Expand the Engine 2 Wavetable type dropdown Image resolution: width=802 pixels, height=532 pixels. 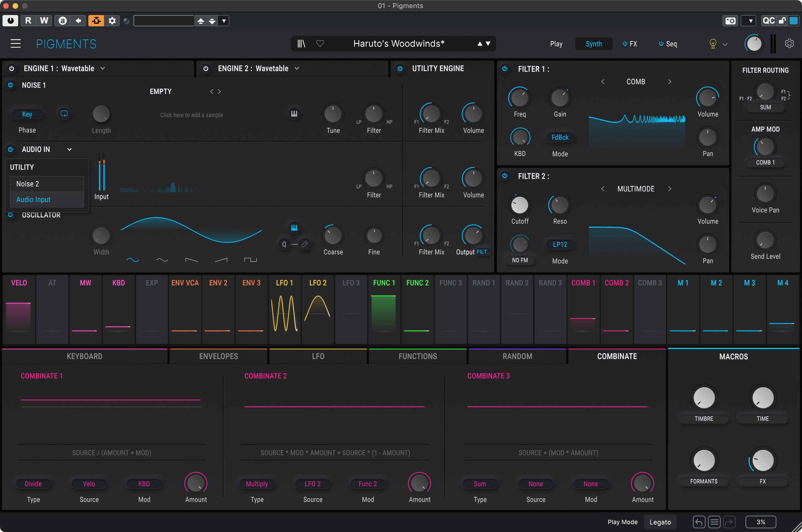[x=297, y=68]
